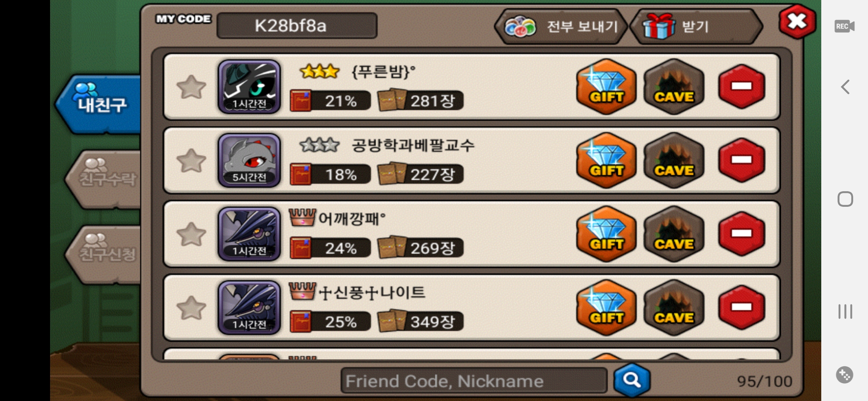Send a gift to {푸른밤}°
The height and width of the screenshot is (401, 868).
pos(606,87)
